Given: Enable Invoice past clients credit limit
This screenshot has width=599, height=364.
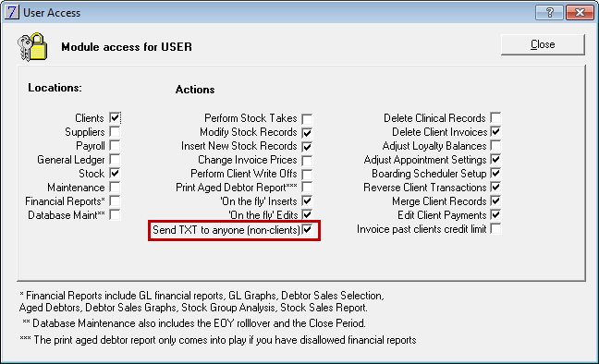Looking at the screenshot, I should click(x=495, y=229).
